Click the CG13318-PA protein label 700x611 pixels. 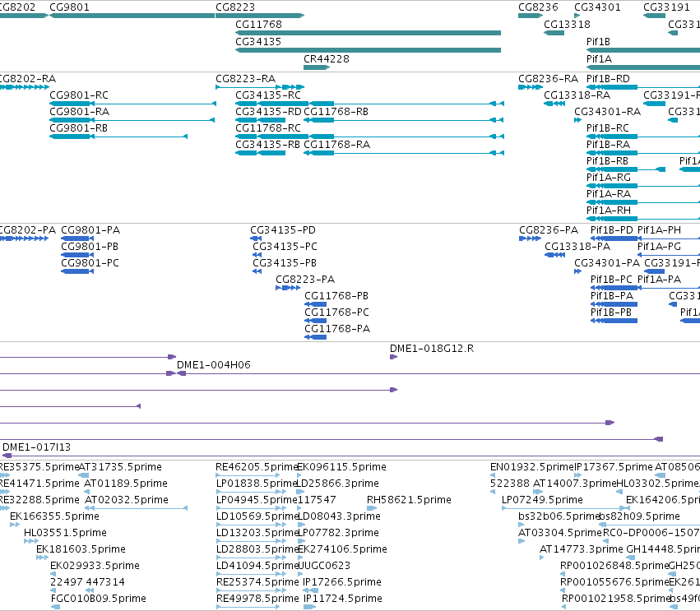577,247
